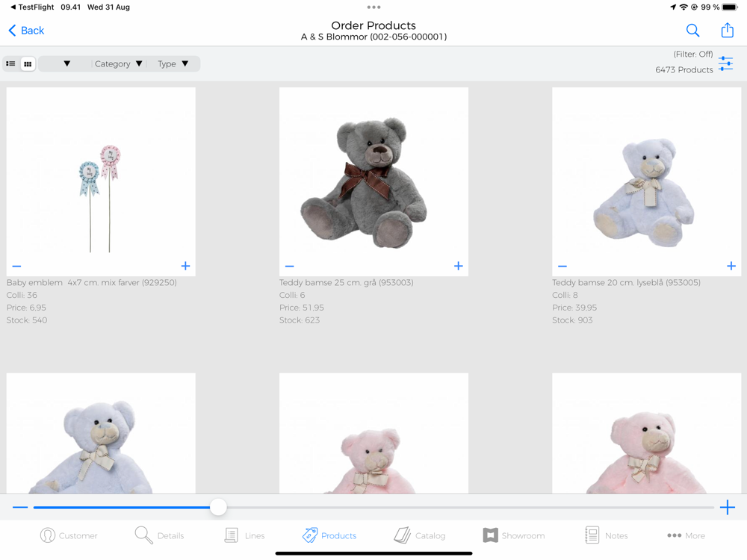
Task: Open the Notes tab
Action: coord(607,535)
